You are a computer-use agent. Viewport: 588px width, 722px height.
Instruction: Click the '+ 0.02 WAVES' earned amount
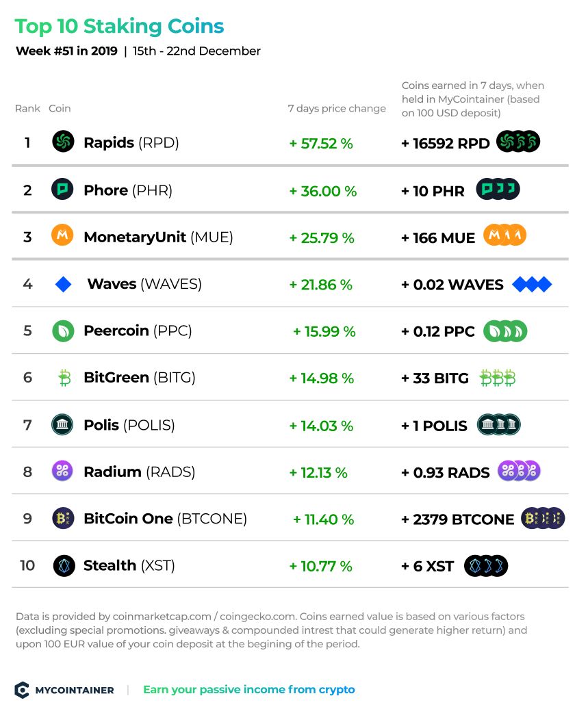(x=452, y=285)
